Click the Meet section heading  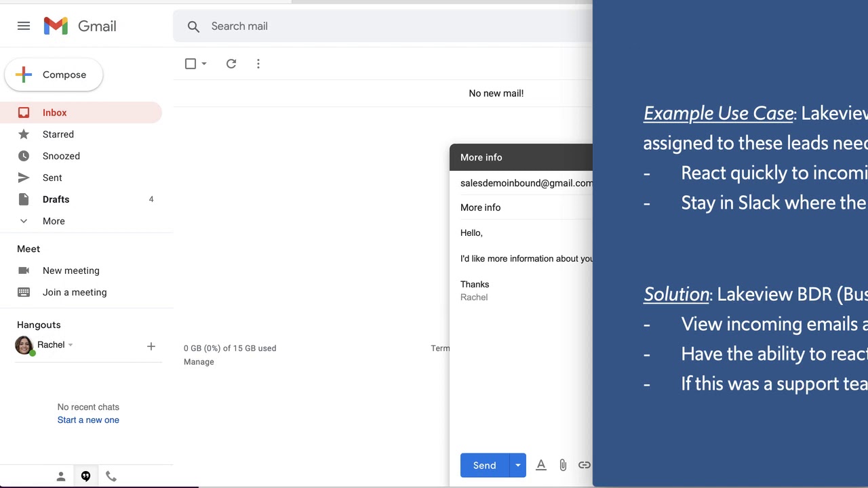28,249
